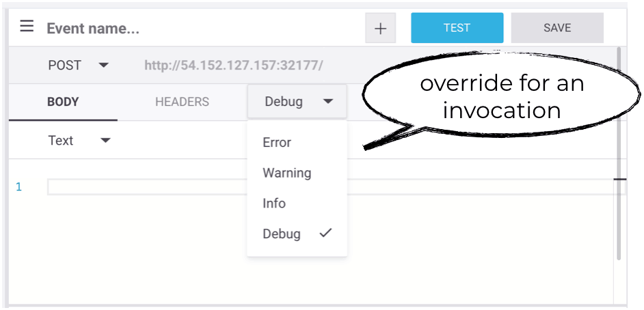Screen dimensions: 644x310
Task: Click the checkmark icon beside Debug
Action: 325,233
